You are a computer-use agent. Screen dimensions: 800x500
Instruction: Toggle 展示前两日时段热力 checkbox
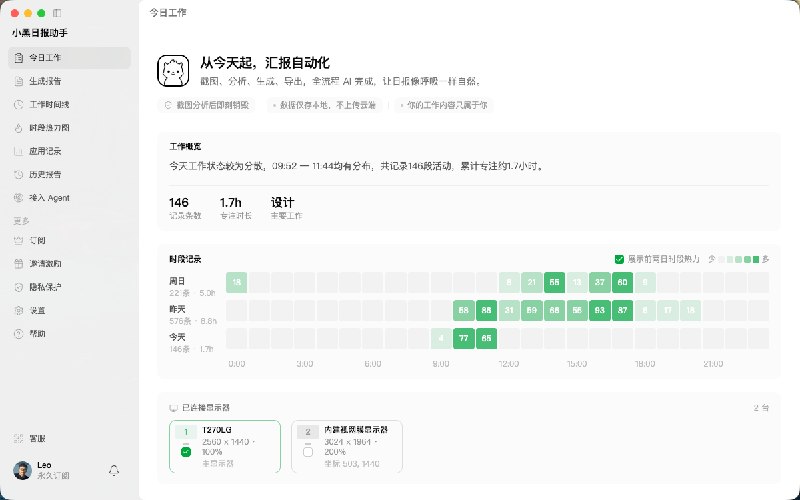pyautogui.click(x=619, y=259)
